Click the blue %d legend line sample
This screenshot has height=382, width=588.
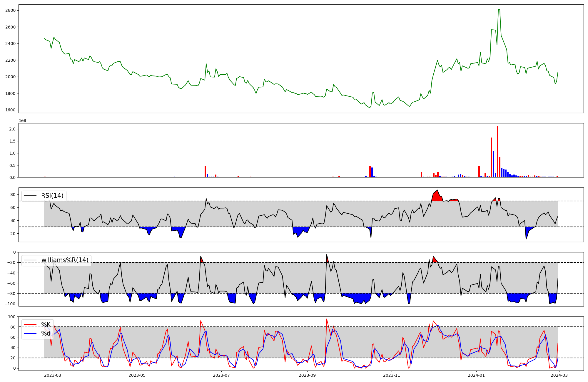(30, 333)
